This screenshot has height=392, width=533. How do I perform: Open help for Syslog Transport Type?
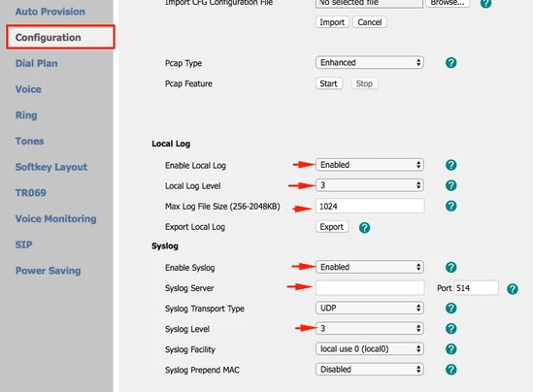(450, 309)
